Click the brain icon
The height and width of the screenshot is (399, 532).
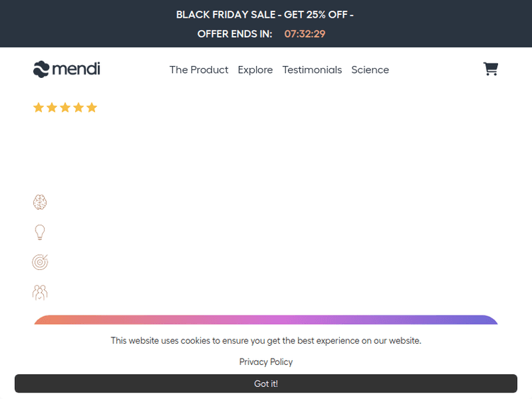click(40, 203)
